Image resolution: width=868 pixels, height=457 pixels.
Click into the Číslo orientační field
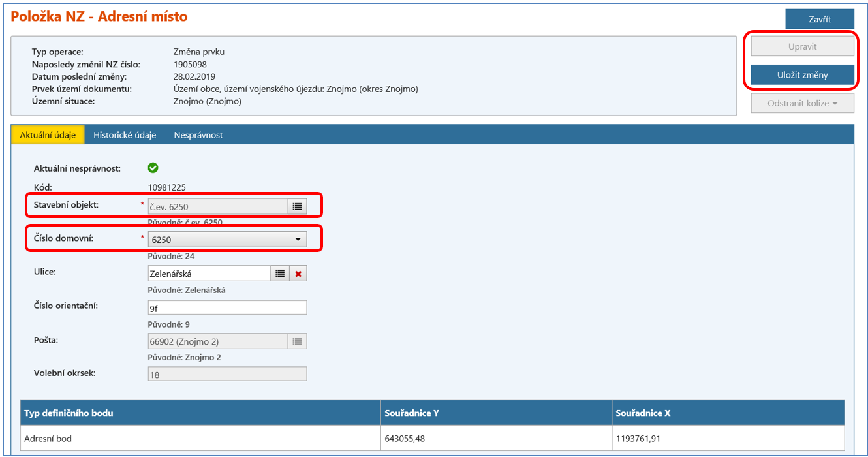pos(227,307)
